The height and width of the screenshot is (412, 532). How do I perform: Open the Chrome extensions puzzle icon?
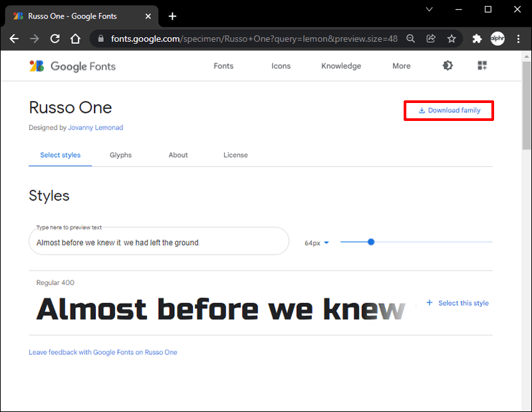[x=477, y=39]
